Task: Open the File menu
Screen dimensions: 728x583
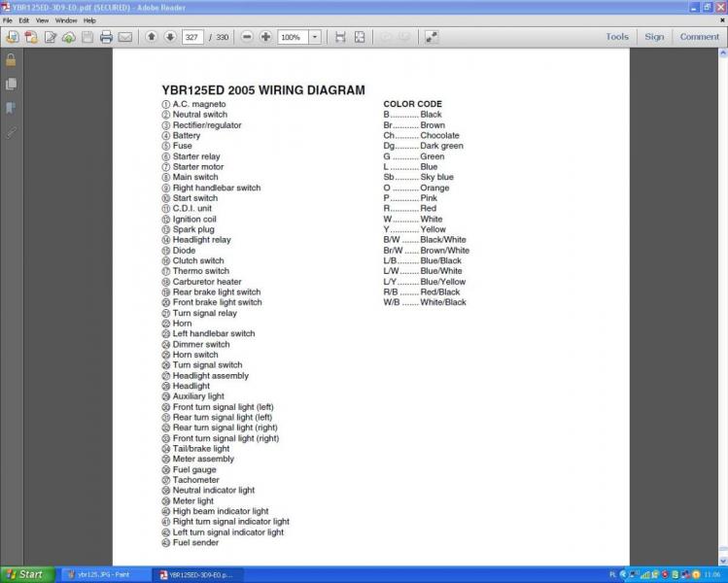Action: tap(10, 19)
